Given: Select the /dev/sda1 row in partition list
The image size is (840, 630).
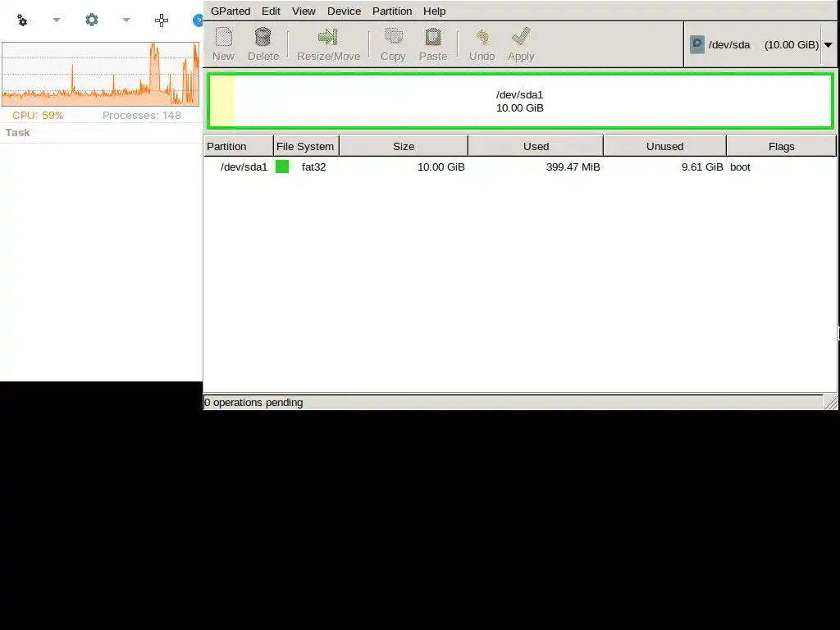Looking at the screenshot, I should tap(519, 167).
